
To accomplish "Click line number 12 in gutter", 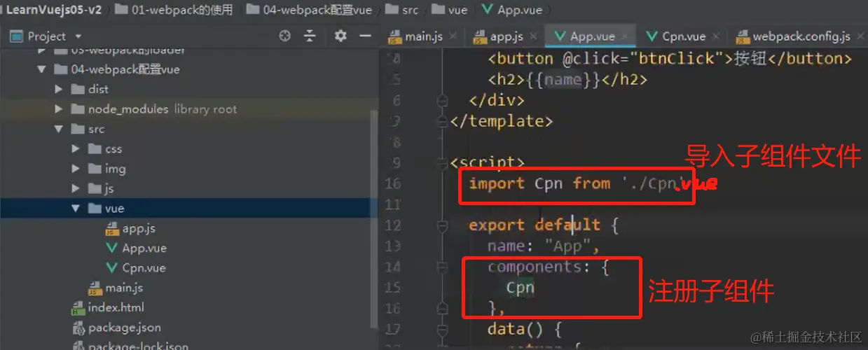I will [393, 225].
